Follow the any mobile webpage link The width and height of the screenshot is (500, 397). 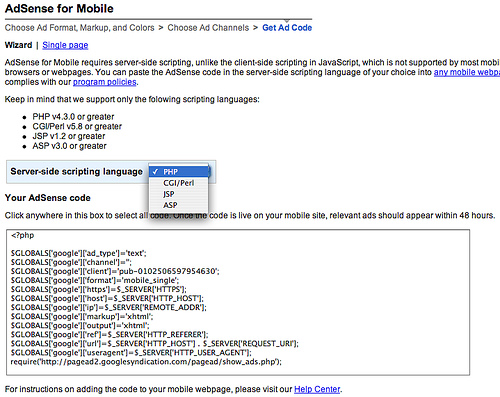point(467,72)
